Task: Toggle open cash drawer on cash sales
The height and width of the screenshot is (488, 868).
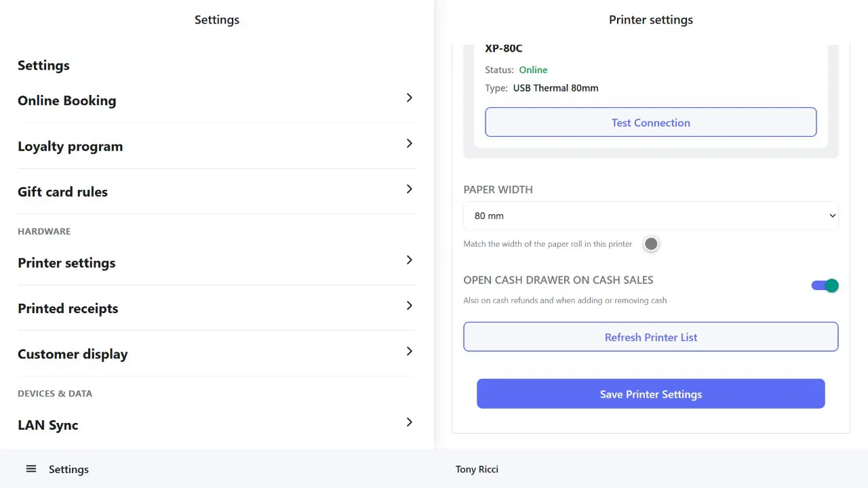Action: pos(825,285)
